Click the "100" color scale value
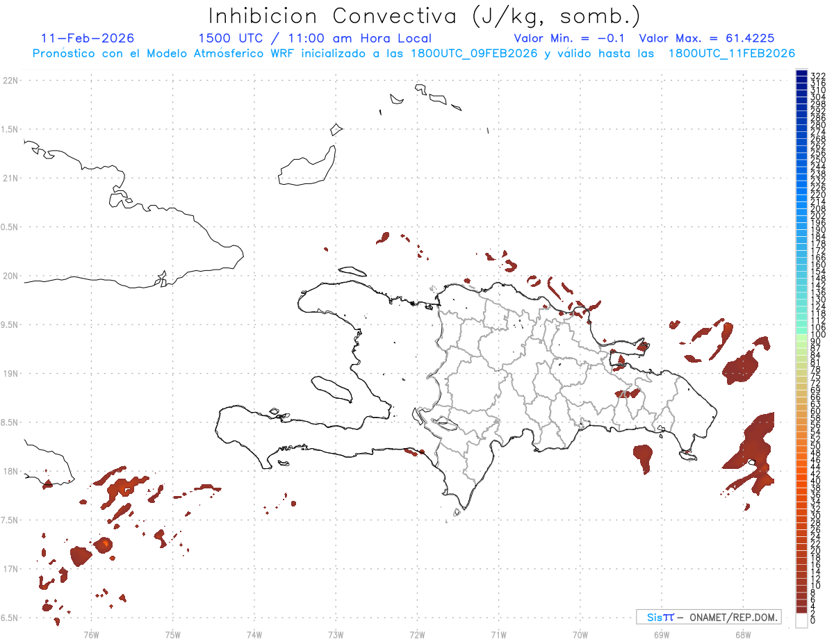The height and width of the screenshot is (644, 834). coord(817,335)
